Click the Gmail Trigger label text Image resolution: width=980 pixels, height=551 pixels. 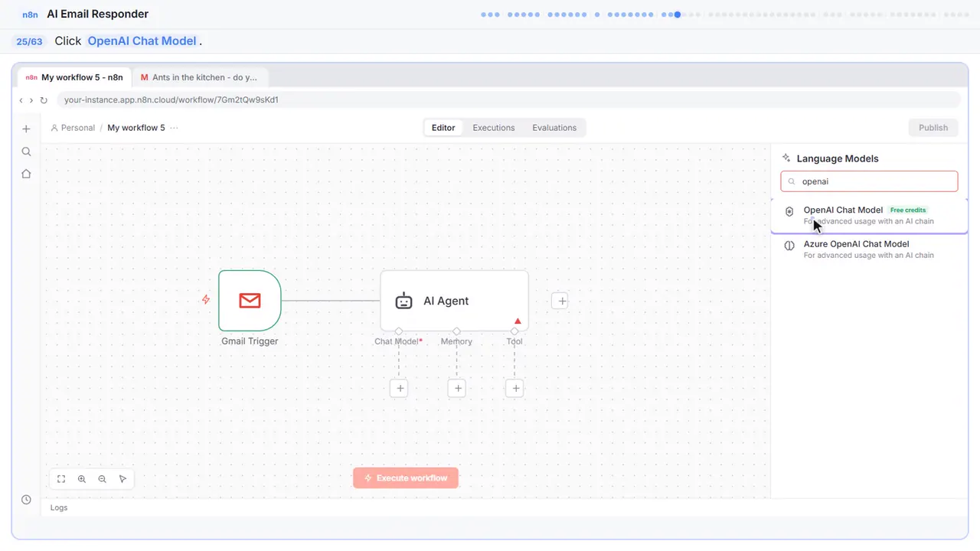[x=250, y=341]
